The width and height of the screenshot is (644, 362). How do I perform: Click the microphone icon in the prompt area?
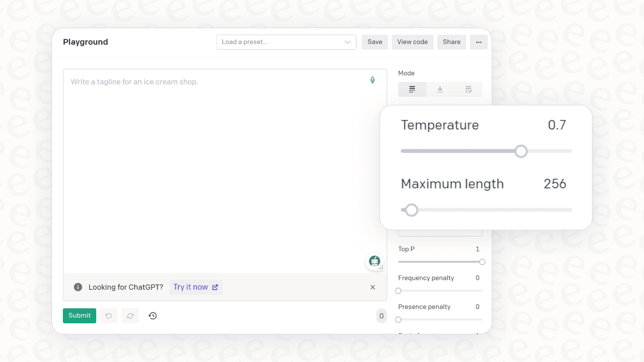372,80
